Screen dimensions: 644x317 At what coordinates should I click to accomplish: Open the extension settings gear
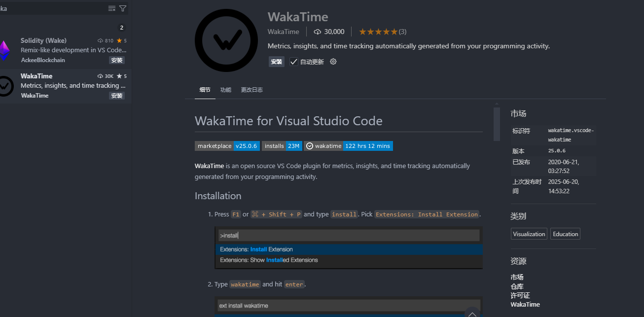[333, 62]
